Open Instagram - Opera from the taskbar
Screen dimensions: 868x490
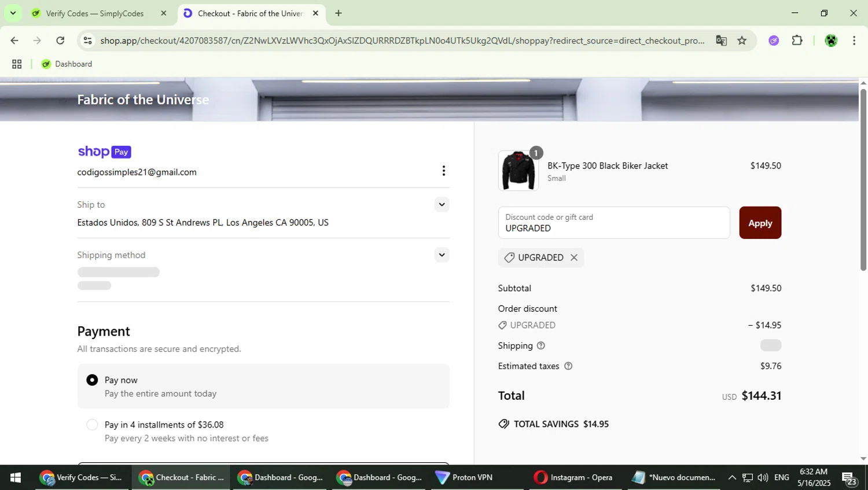574,477
